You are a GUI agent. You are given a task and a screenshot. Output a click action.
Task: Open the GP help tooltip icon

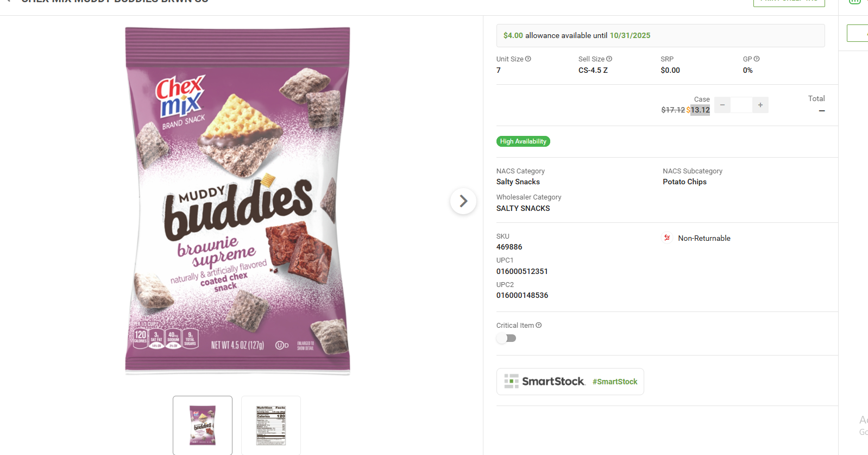point(757,59)
